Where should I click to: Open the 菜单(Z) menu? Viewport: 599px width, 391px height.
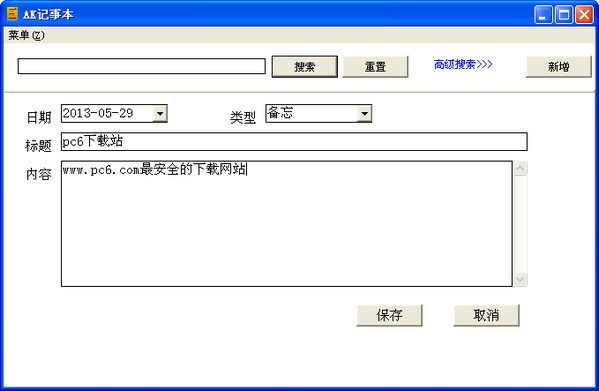point(26,35)
